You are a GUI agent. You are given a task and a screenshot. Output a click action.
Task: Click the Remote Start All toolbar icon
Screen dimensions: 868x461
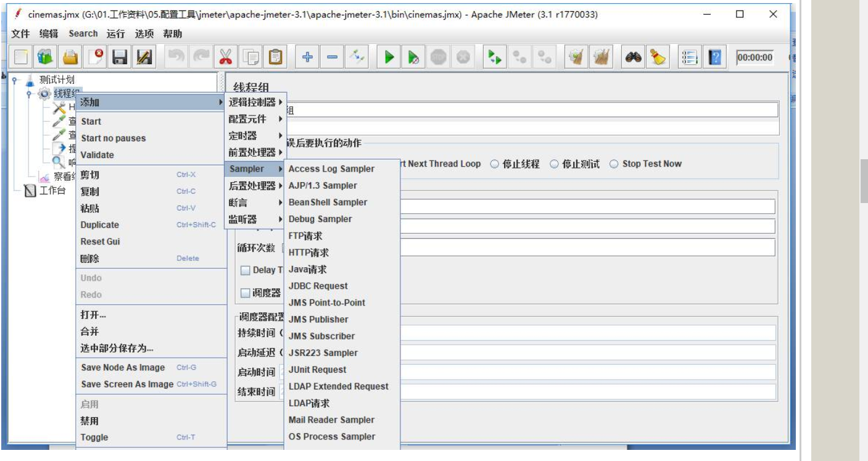tap(495, 57)
